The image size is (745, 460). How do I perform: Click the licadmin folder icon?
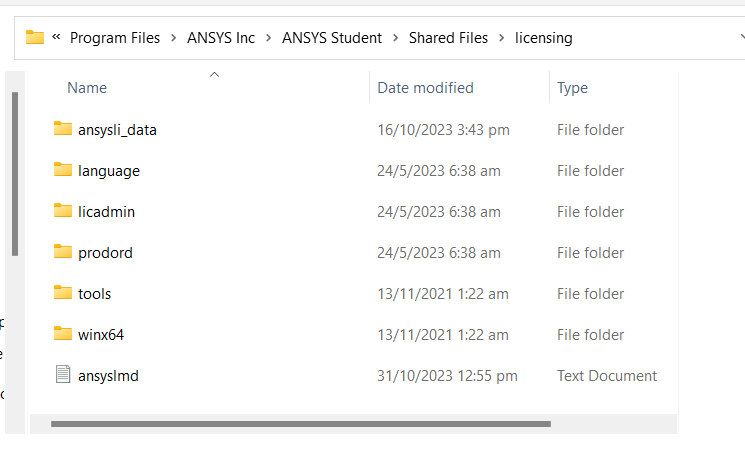tap(63, 211)
